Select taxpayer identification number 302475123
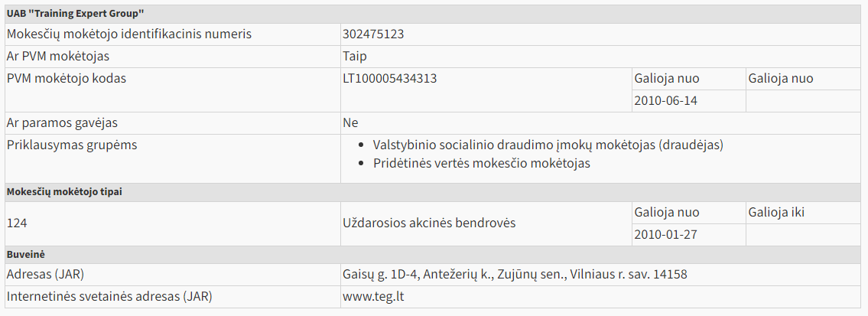The height and width of the screenshot is (316, 868). tap(384, 34)
